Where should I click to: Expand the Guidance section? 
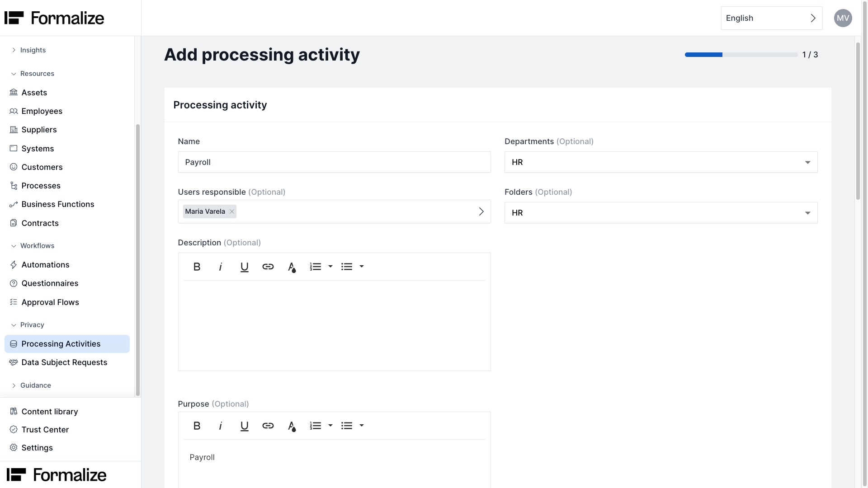[14, 385]
